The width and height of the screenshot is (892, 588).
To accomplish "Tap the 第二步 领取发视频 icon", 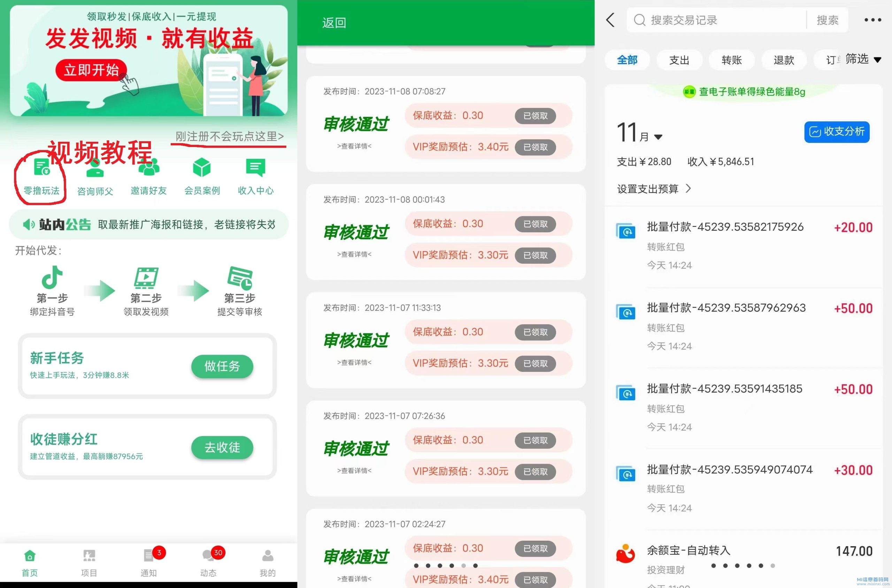I will [x=146, y=278].
